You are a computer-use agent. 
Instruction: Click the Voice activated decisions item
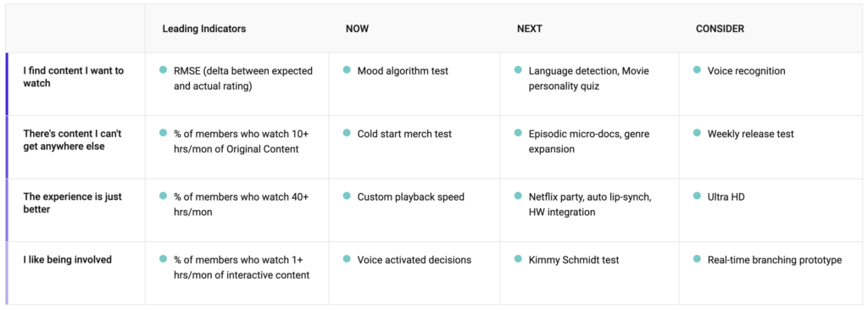414,260
